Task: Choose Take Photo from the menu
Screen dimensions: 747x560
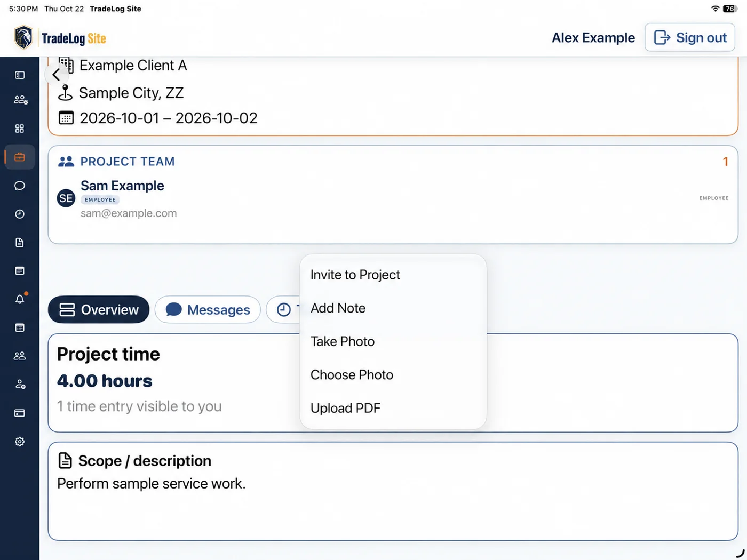Action: pyautogui.click(x=393, y=341)
